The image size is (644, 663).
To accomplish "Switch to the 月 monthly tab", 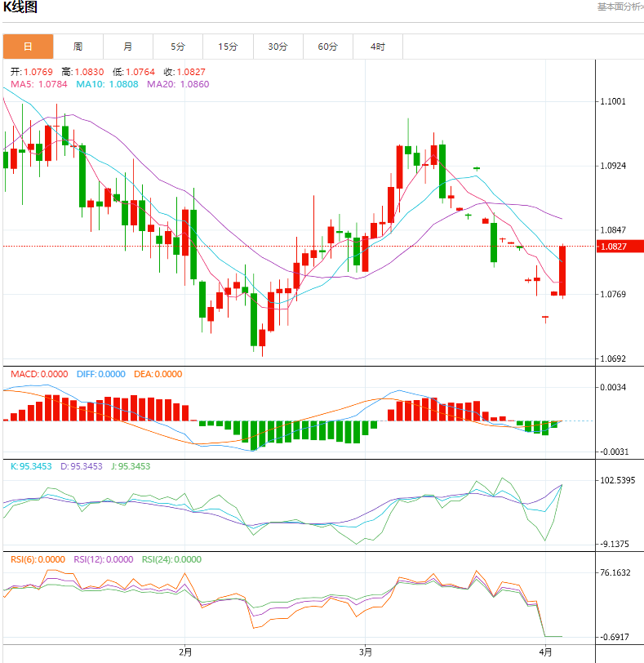I will click(x=128, y=47).
